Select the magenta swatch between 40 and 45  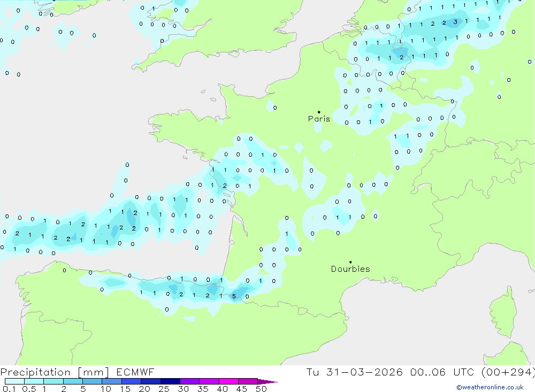click(228, 381)
